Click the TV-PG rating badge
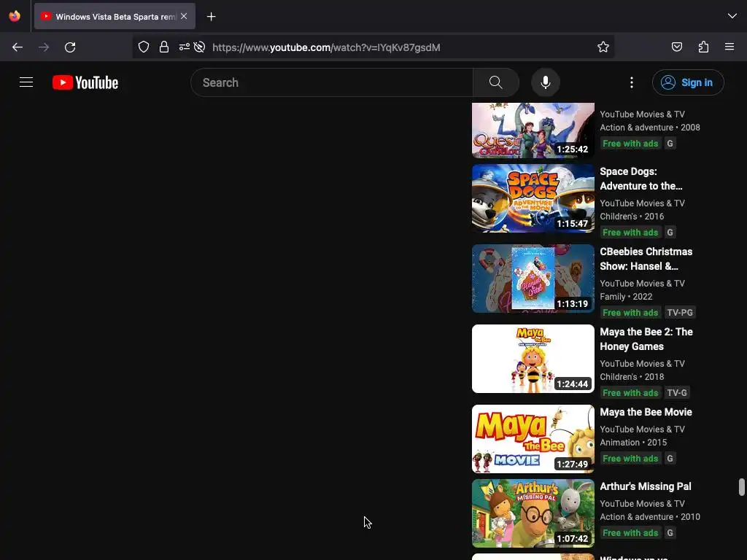This screenshot has height=560, width=747. click(x=680, y=312)
